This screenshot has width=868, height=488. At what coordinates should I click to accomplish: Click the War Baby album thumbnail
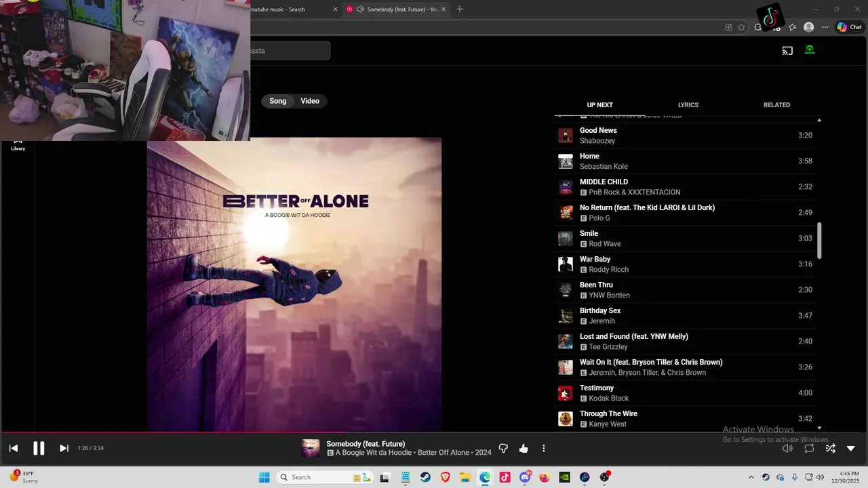pyautogui.click(x=565, y=264)
